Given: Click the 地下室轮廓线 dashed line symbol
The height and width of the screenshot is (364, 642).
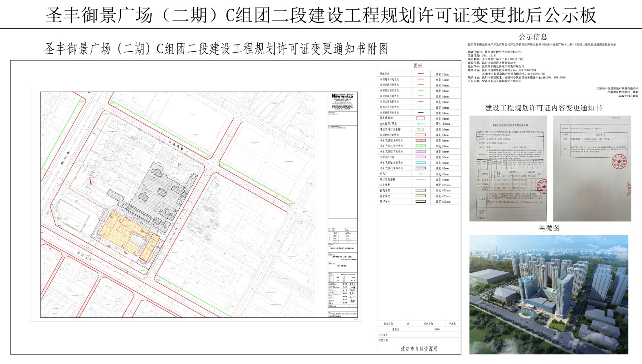Looking at the screenshot, I should point(421,179).
